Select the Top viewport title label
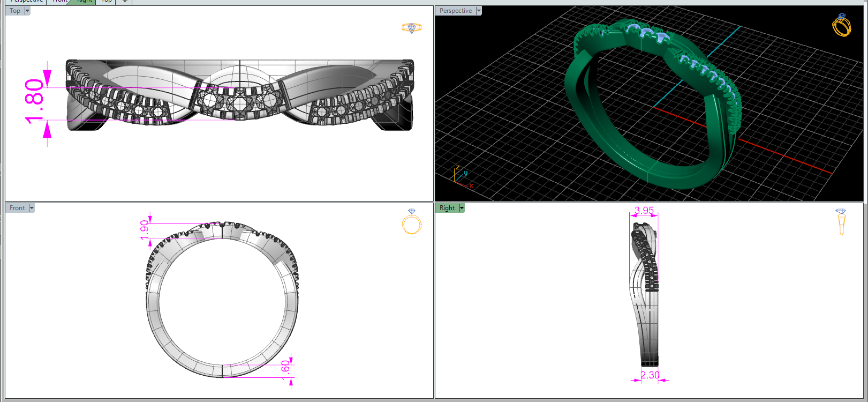The width and height of the screenshot is (868, 402). coord(15,11)
